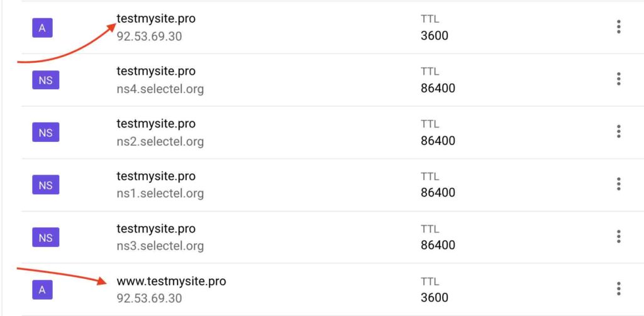Open three-dot menu for ns3.selectel.org record
Viewport: 644px width, 316px height.
pyautogui.click(x=619, y=237)
